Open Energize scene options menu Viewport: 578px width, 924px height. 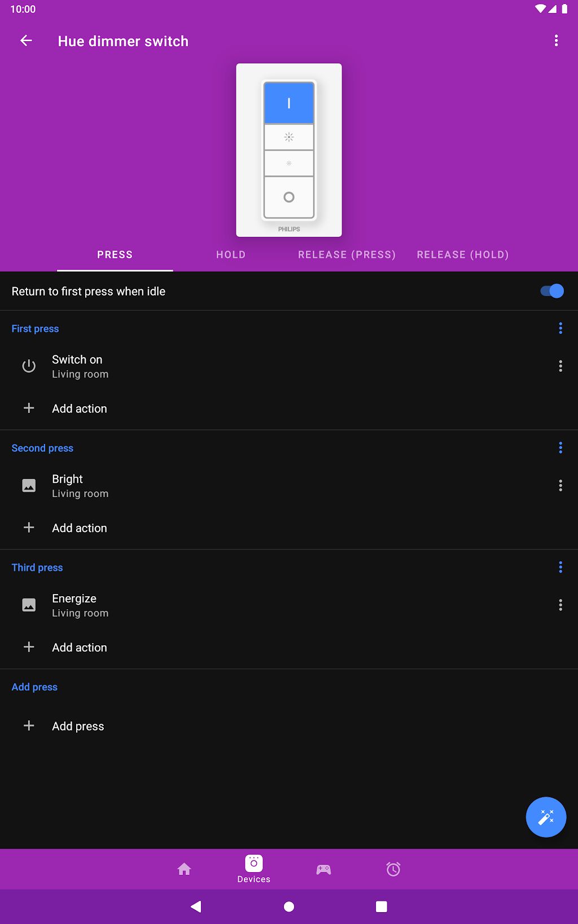click(561, 605)
